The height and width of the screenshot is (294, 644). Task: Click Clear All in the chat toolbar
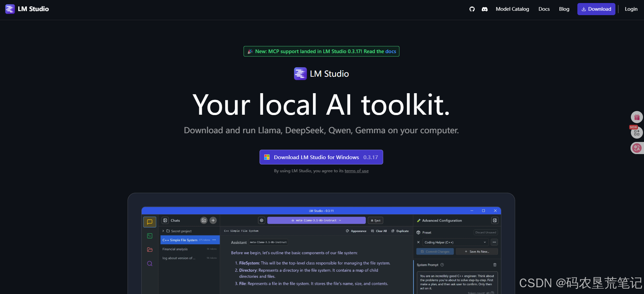379,231
